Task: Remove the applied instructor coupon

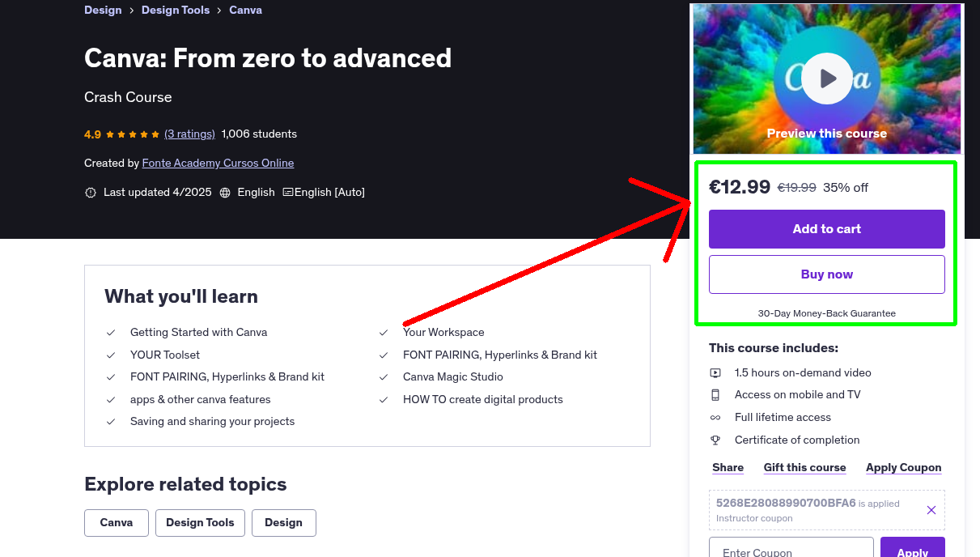Action: point(931,510)
